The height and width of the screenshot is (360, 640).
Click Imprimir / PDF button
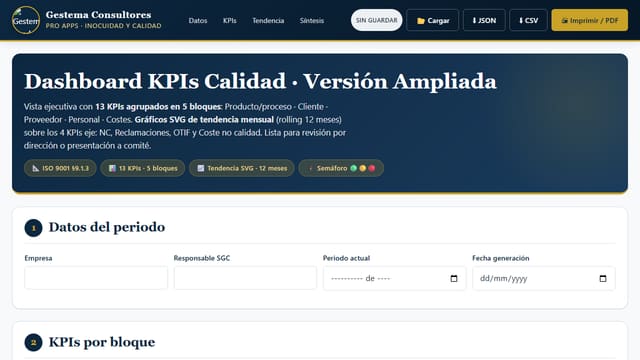(590, 20)
